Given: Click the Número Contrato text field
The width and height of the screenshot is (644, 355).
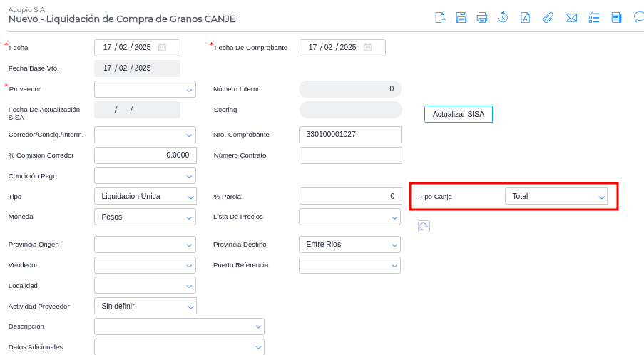Looking at the screenshot, I should click(x=350, y=155).
